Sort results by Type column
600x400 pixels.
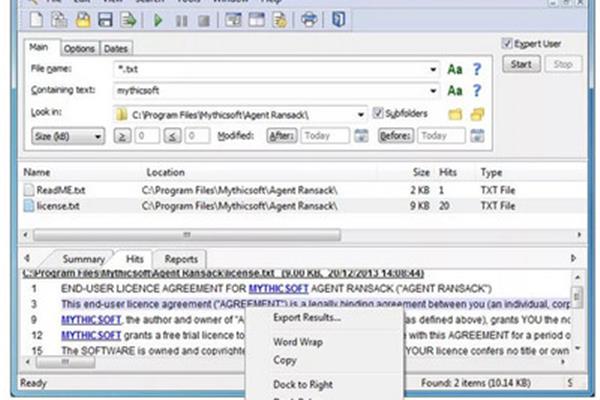point(491,173)
